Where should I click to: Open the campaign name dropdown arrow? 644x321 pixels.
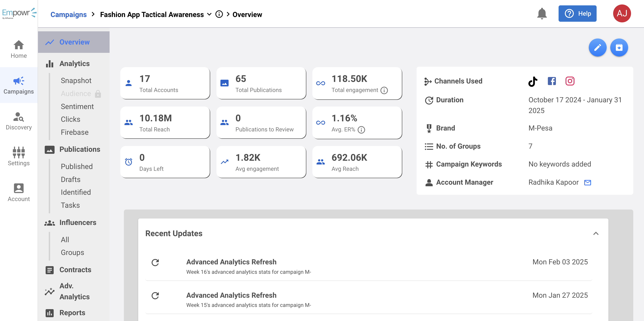click(210, 14)
